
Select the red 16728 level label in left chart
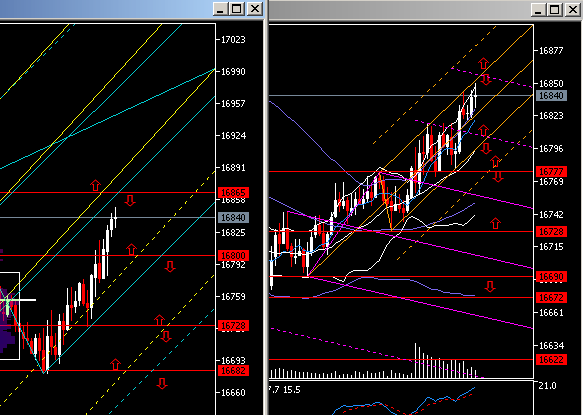(233, 326)
